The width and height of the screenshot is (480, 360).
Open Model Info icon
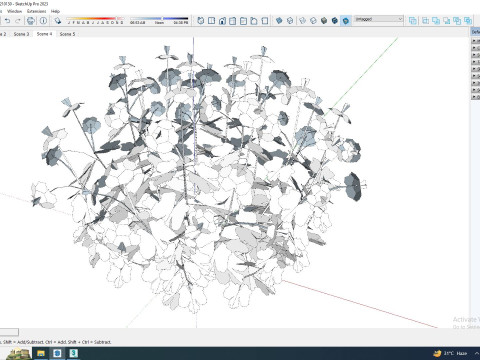[x=43, y=21]
